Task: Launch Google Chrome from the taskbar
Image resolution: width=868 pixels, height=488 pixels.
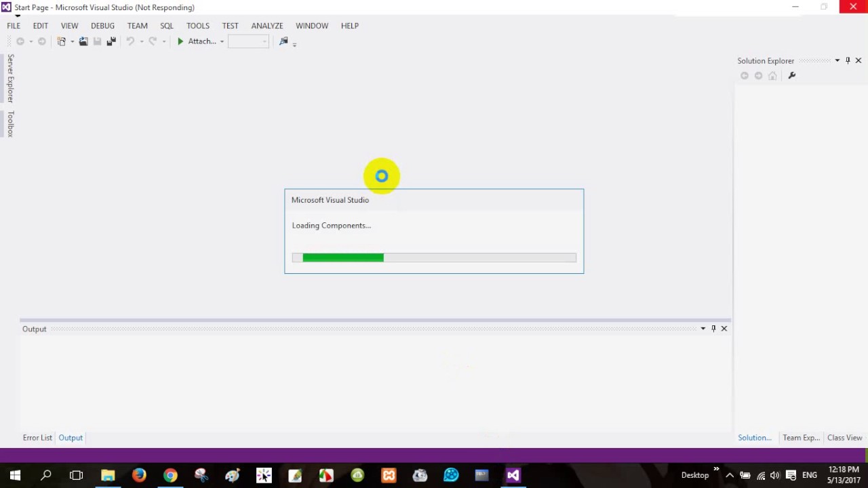Action: [x=170, y=475]
